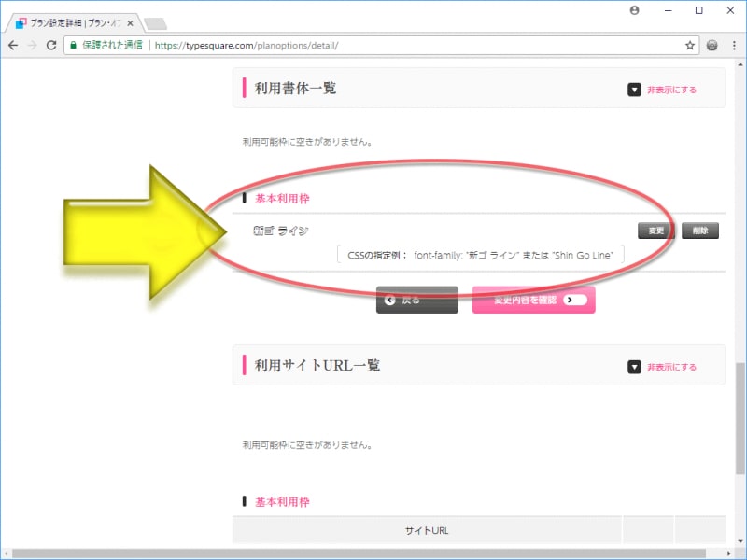Click the browser forward arrow
Viewport: 747px width, 560px height.
click(33, 45)
